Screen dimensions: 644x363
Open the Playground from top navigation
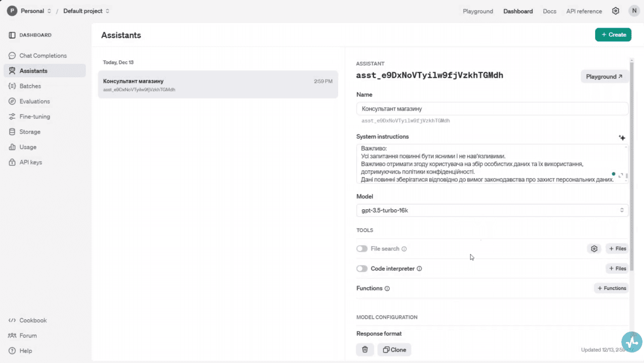pos(477,11)
